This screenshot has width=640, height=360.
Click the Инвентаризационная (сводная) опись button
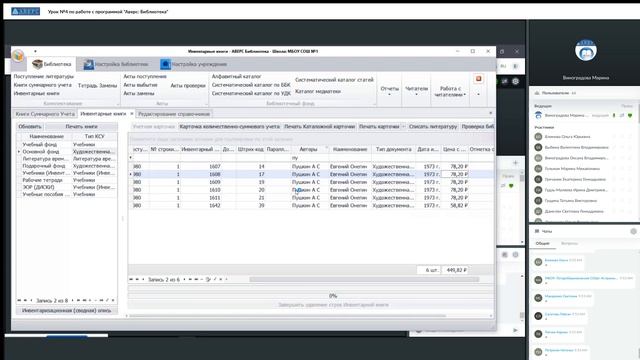coord(67,311)
